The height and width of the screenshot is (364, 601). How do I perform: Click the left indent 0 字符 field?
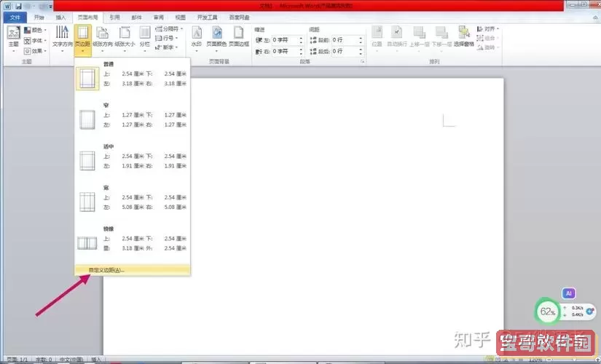pos(284,40)
